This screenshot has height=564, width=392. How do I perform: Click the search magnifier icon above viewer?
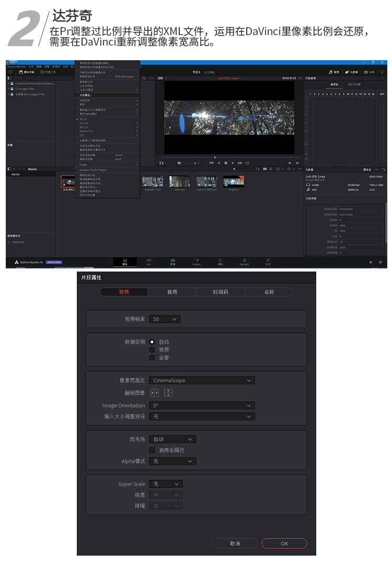144,78
